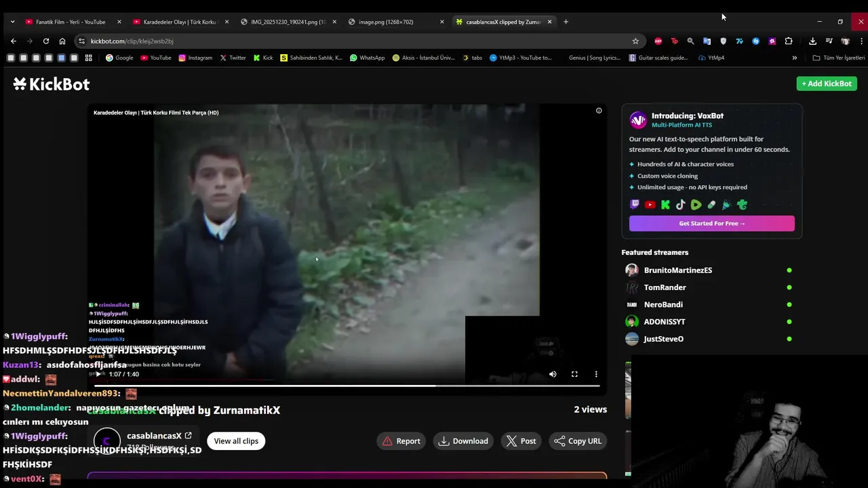Seek the clip using the progress bar
The width and height of the screenshot is (868, 488).
coord(347,386)
